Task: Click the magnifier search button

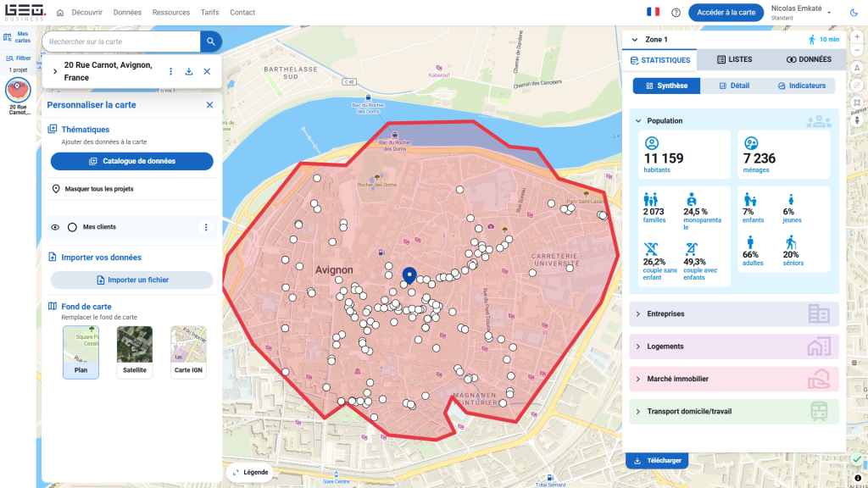Action: [x=211, y=41]
